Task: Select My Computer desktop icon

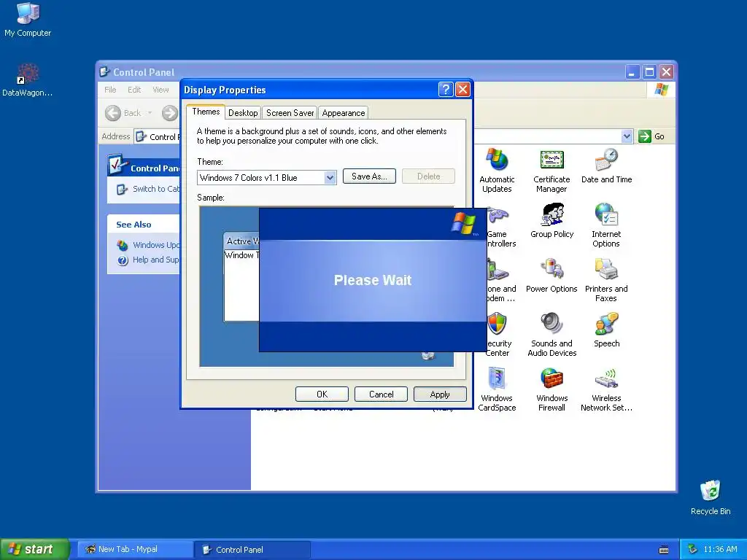Action: click(28, 20)
